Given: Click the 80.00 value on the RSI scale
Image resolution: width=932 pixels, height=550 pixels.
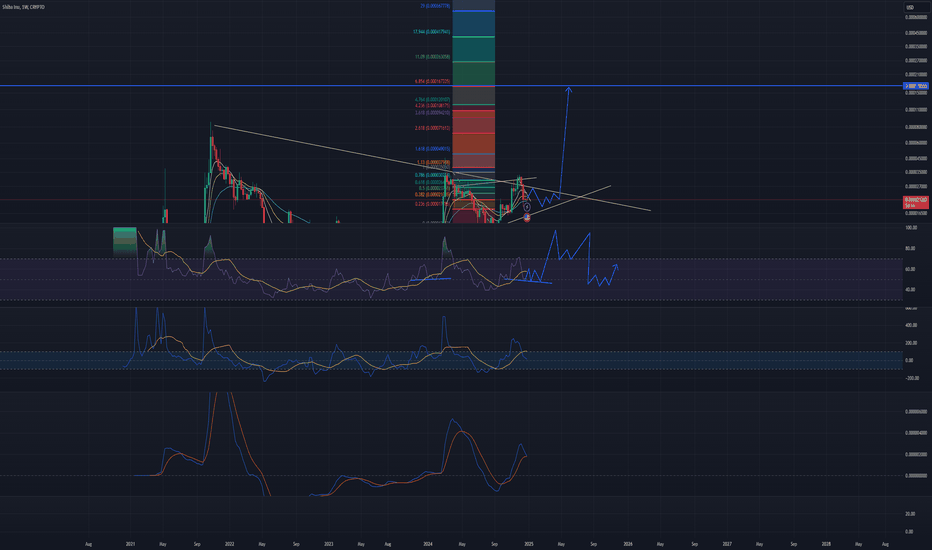Looking at the screenshot, I should click(910, 249).
